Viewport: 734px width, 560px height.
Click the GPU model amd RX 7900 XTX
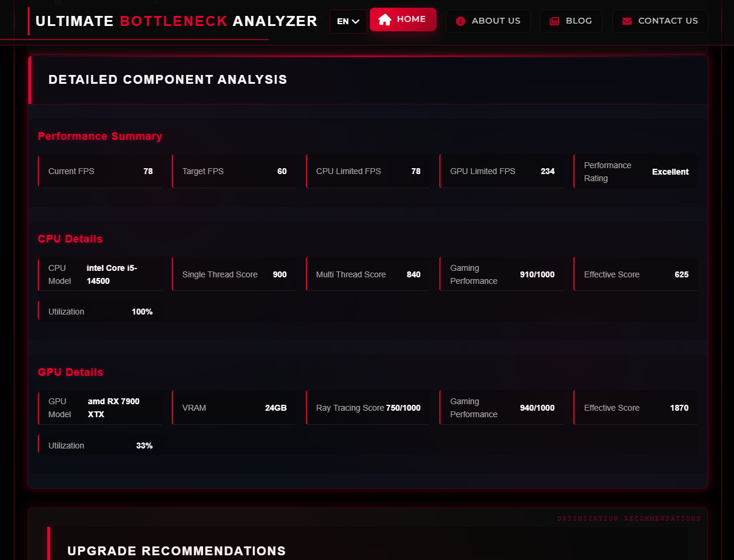pyautogui.click(x=113, y=408)
